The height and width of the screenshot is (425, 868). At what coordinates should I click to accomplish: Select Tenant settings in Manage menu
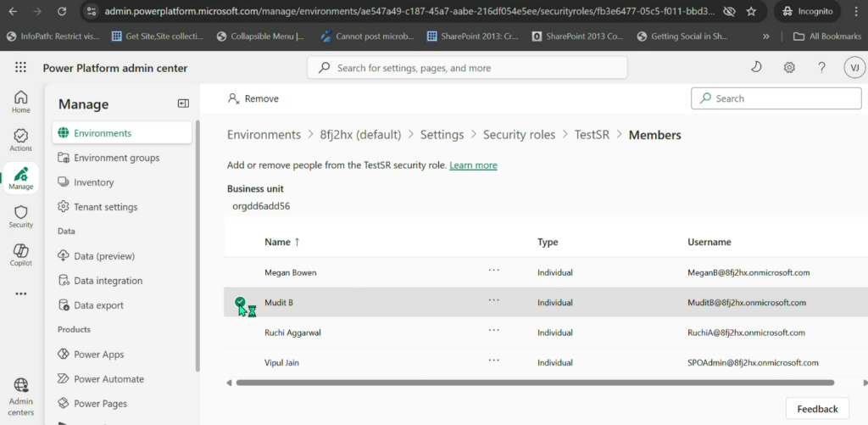[105, 207]
